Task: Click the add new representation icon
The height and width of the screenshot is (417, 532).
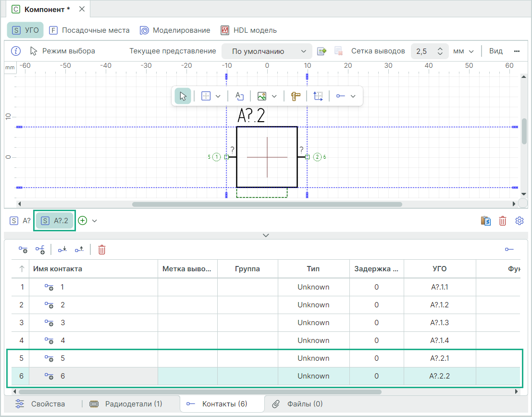Action: (322, 51)
